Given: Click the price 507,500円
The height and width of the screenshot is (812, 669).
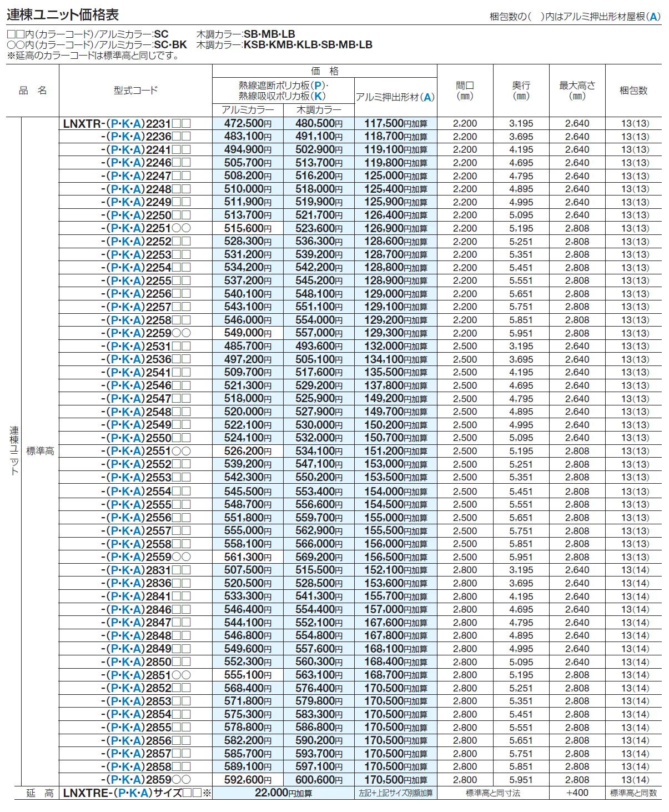Looking at the screenshot, I should (x=248, y=570).
